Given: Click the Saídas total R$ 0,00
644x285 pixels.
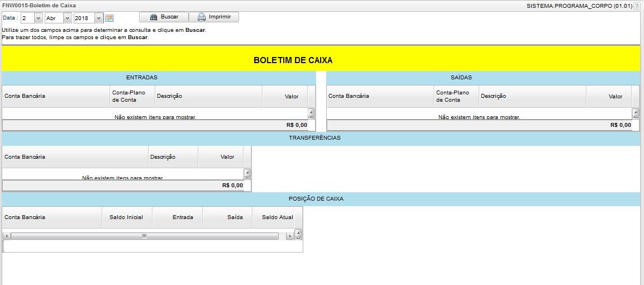Looking at the screenshot, I should click(x=621, y=125).
